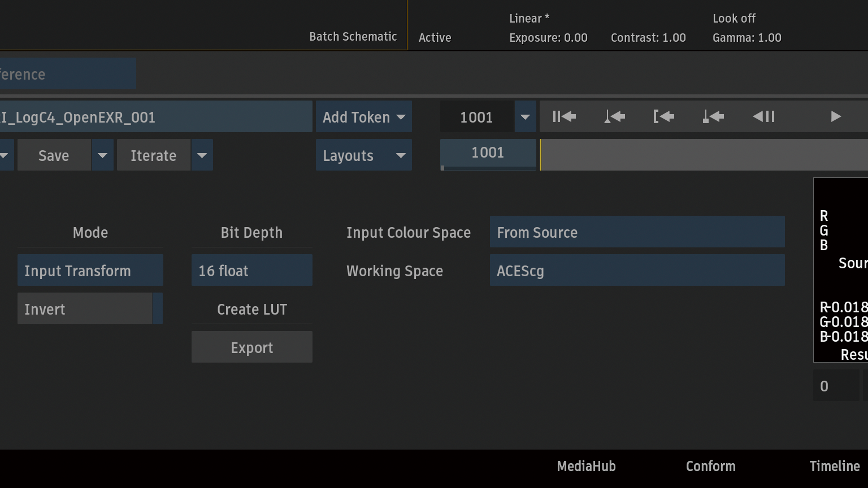Screen dimensions: 868x488
Task: Change the ACEScg Working Space selection
Action: pyautogui.click(x=637, y=271)
